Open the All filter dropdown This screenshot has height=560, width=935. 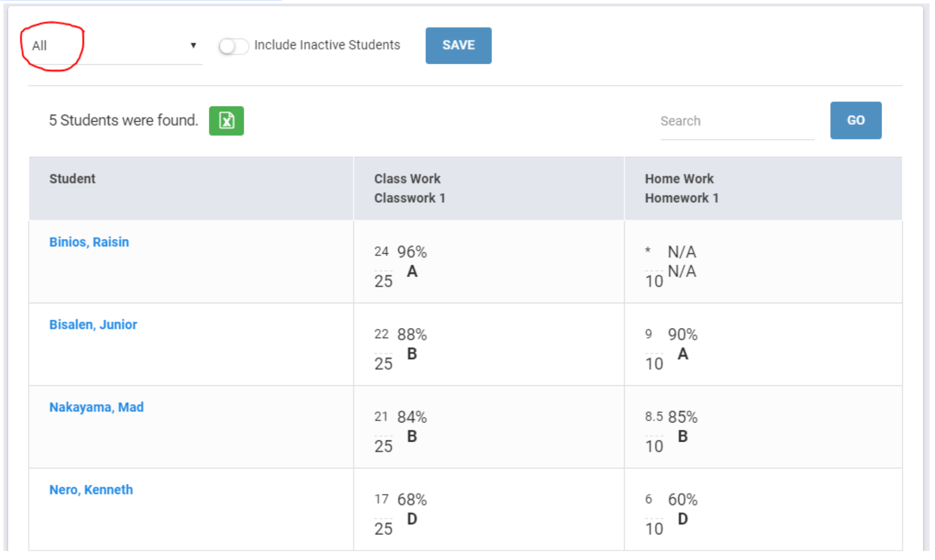pos(111,46)
